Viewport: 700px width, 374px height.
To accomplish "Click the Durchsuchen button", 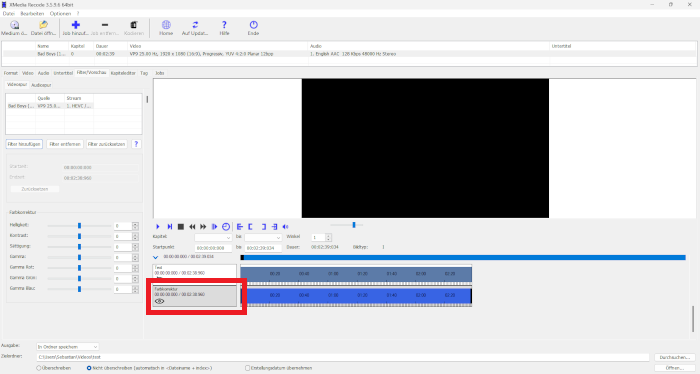I will tap(675, 357).
